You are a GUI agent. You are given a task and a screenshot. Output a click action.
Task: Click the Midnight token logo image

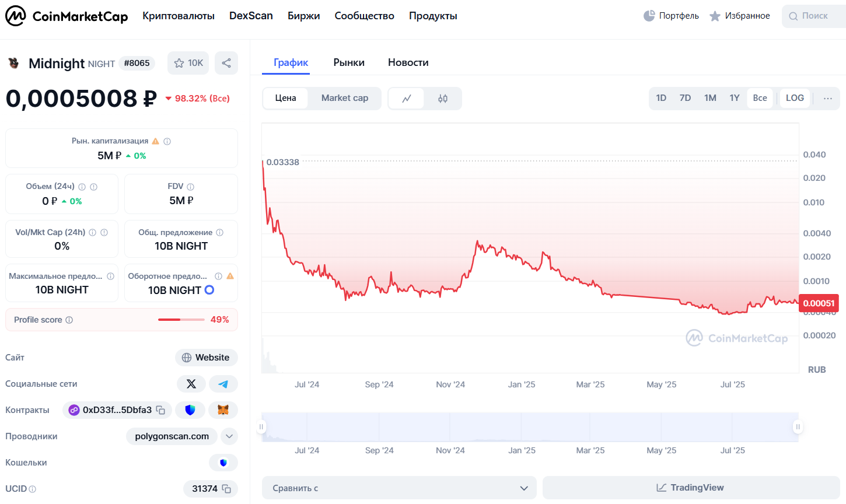pos(13,63)
